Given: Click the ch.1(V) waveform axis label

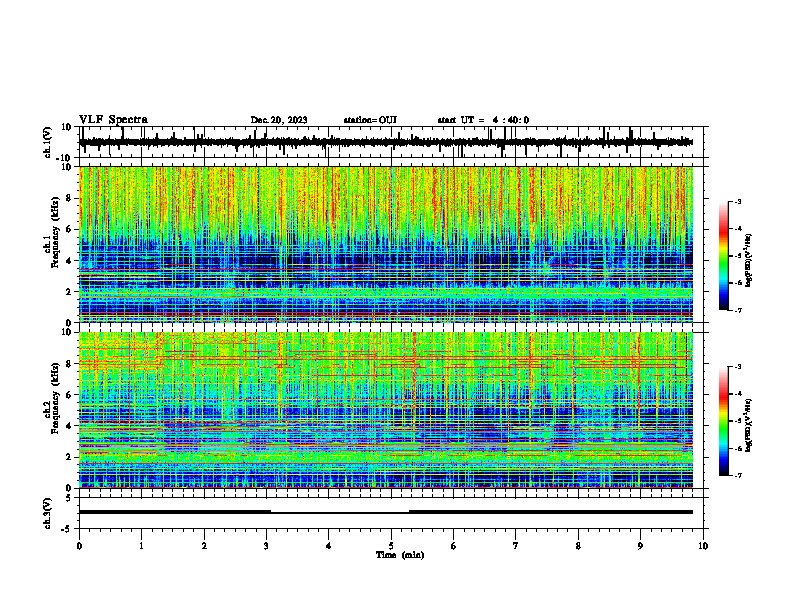Looking at the screenshot, I should point(48,142).
